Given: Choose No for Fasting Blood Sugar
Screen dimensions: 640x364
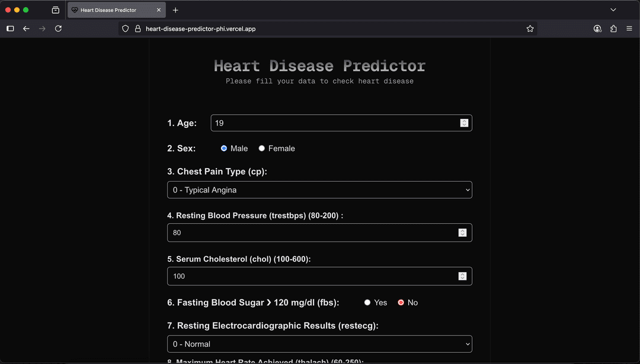Looking at the screenshot, I should point(401,302).
